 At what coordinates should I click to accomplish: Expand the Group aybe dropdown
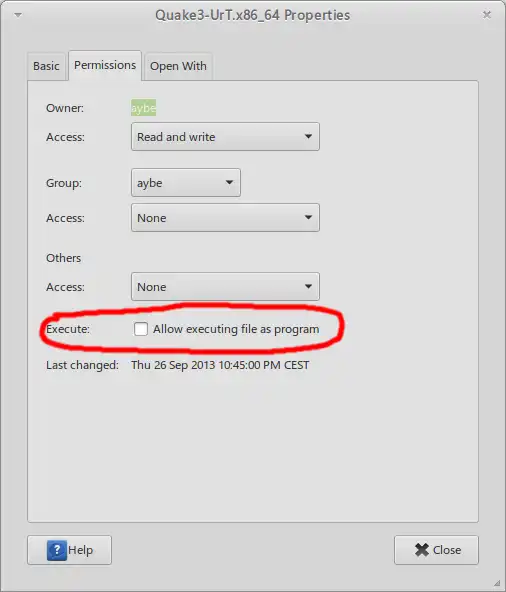point(186,183)
